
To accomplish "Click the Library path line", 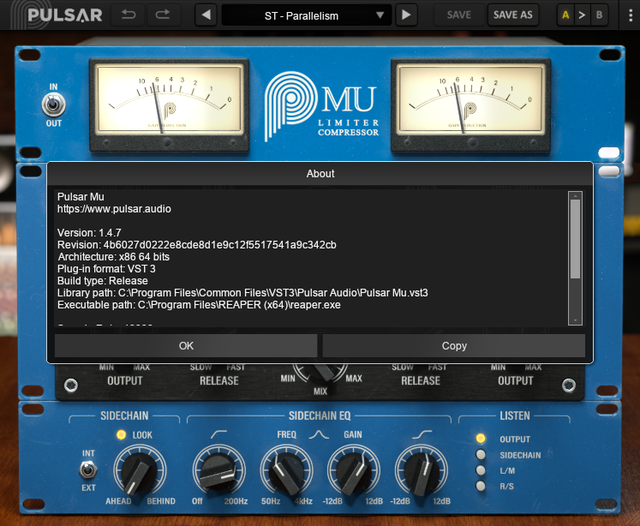I will coord(242,293).
